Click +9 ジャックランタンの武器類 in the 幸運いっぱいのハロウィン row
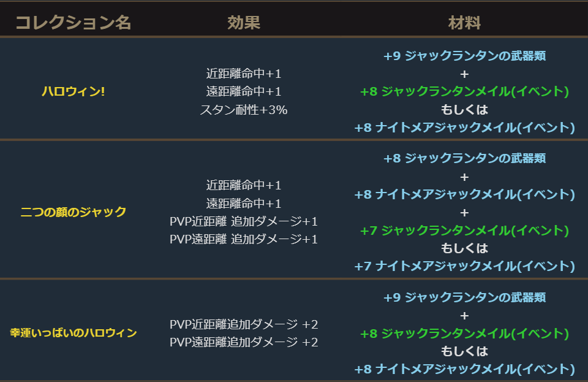This screenshot has height=382, width=588. 464,297
